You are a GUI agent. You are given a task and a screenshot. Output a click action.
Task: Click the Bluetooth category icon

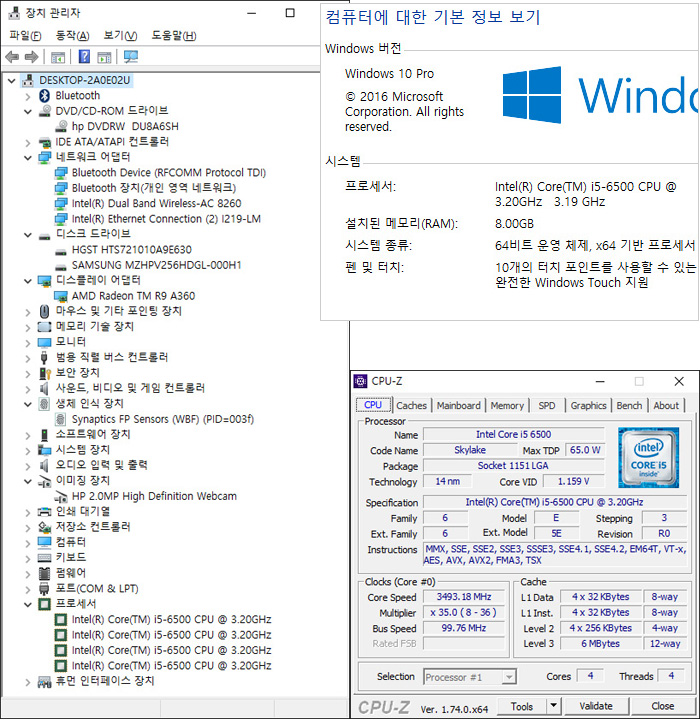click(x=44, y=96)
